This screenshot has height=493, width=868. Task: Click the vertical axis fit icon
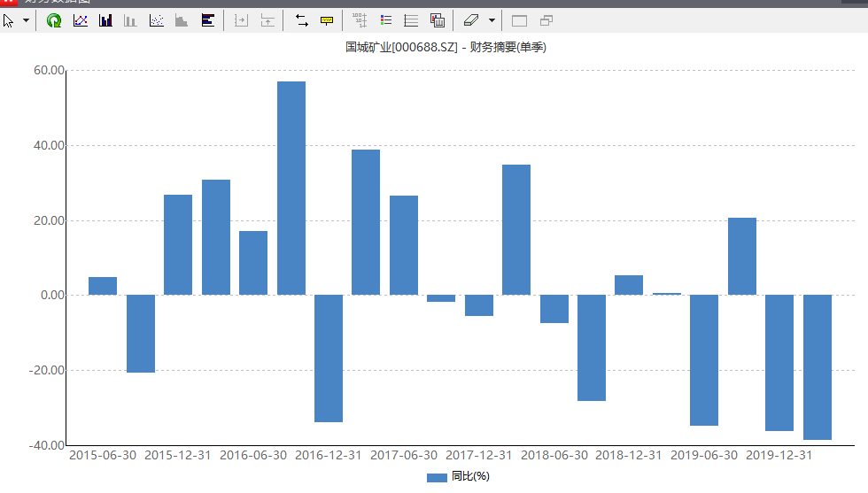point(267,21)
